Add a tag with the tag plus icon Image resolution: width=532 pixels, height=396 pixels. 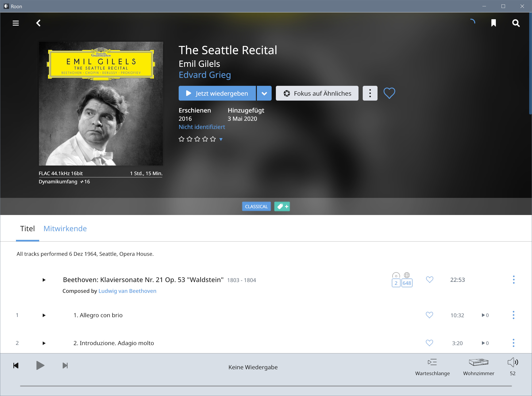click(282, 206)
